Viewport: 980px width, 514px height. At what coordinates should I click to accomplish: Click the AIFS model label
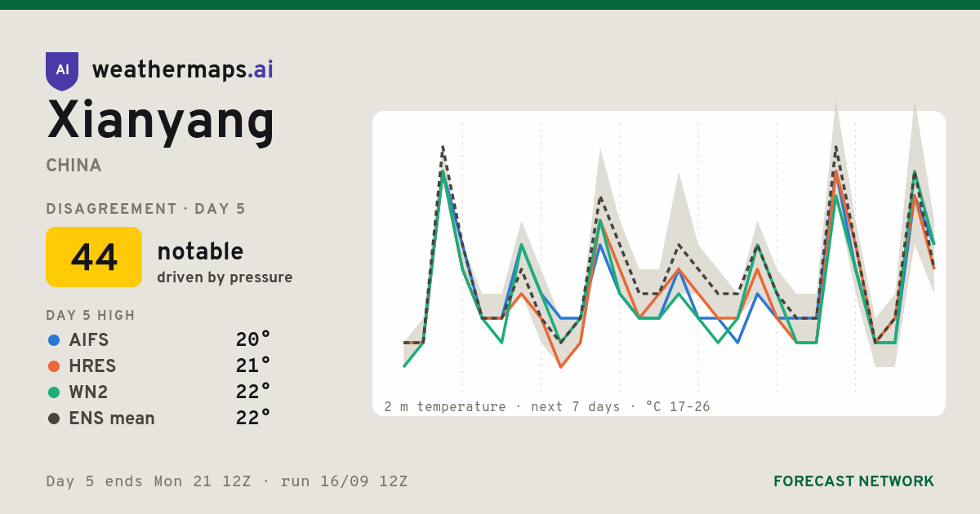pyautogui.click(x=89, y=340)
